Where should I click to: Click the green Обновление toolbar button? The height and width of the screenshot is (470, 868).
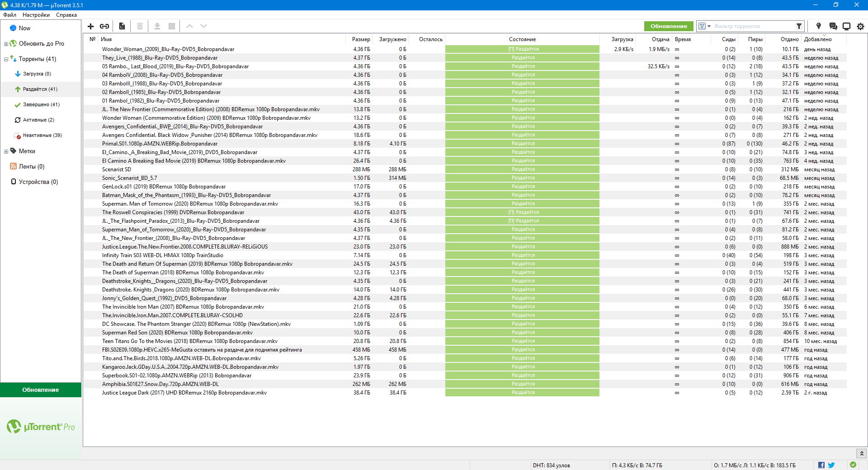coord(669,26)
